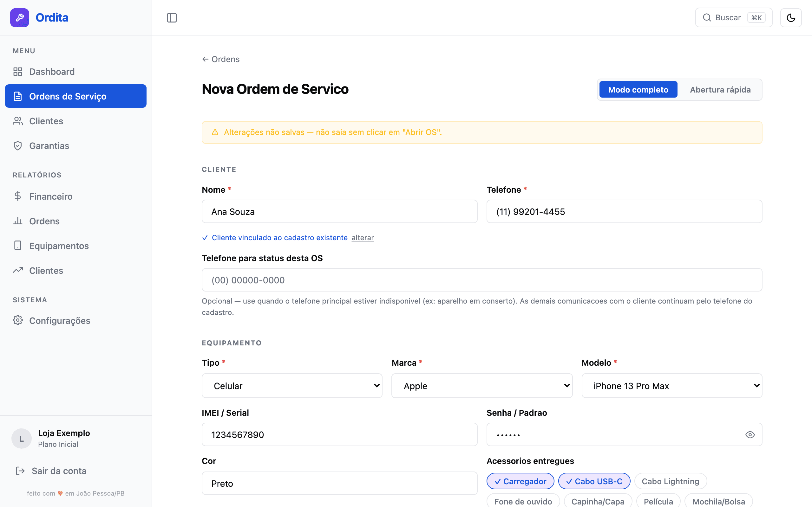The image size is (812, 507).
Task: Expand the Marca dropdown showing Apple
Action: pos(481,386)
